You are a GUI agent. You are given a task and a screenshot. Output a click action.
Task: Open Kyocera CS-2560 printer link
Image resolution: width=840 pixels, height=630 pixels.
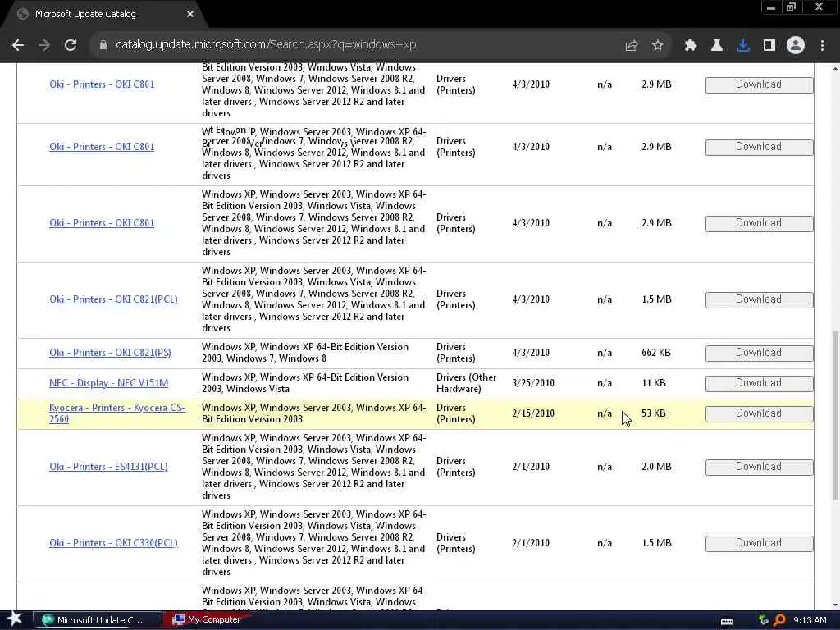click(x=116, y=413)
